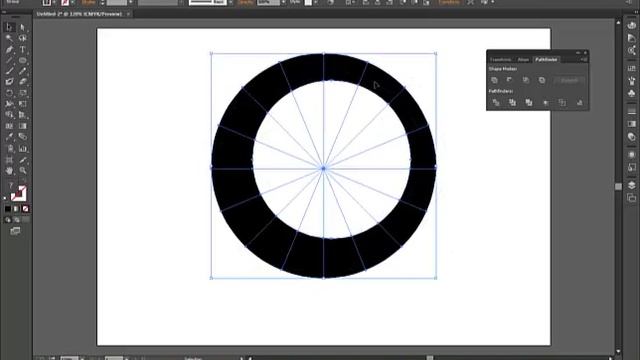
Task: Open Change Screen Mode button
Action: click(x=16, y=231)
